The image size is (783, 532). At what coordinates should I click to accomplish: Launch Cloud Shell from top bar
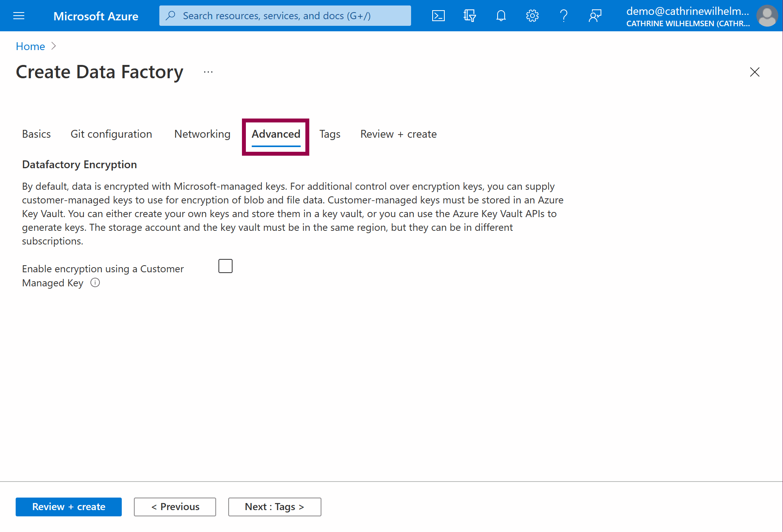(438, 16)
